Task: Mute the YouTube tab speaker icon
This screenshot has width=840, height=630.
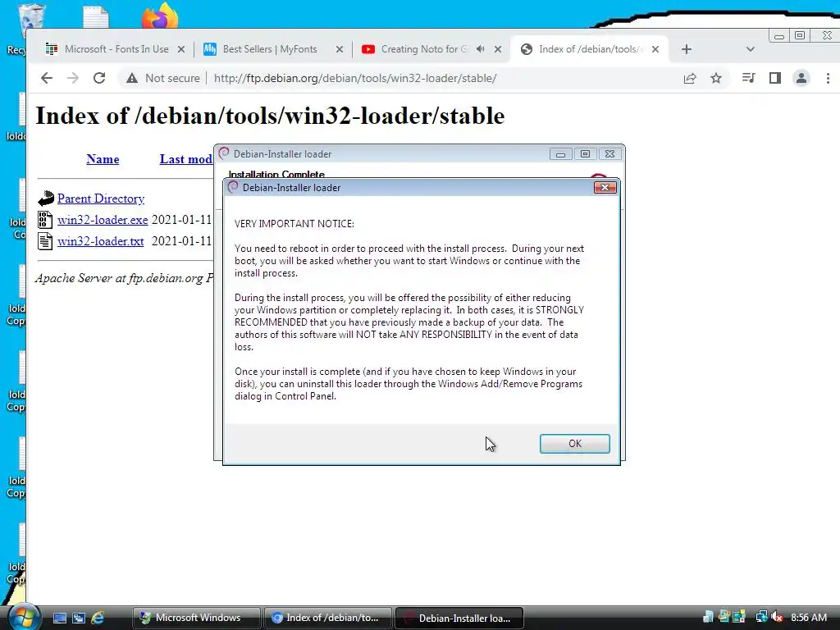Action: pyautogui.click(x=481, y=49)
